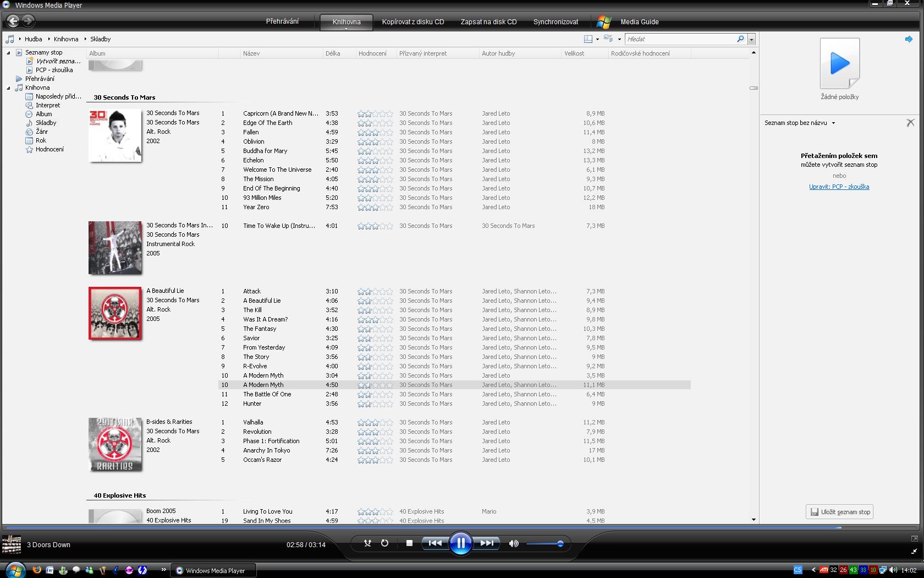Stop playback
Viewport: 924px width, 578px height.
[409, 543]
